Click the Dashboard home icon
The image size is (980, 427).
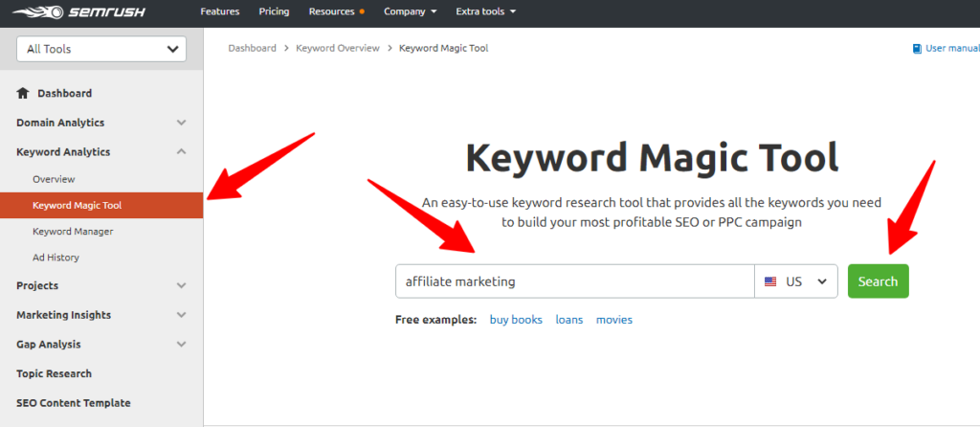(x=23, y=93)
